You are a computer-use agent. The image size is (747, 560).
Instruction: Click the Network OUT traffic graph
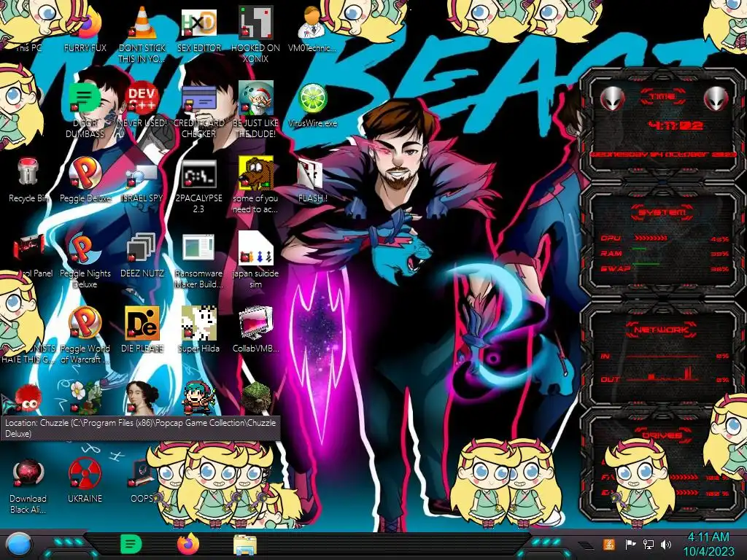coord(663,374)
